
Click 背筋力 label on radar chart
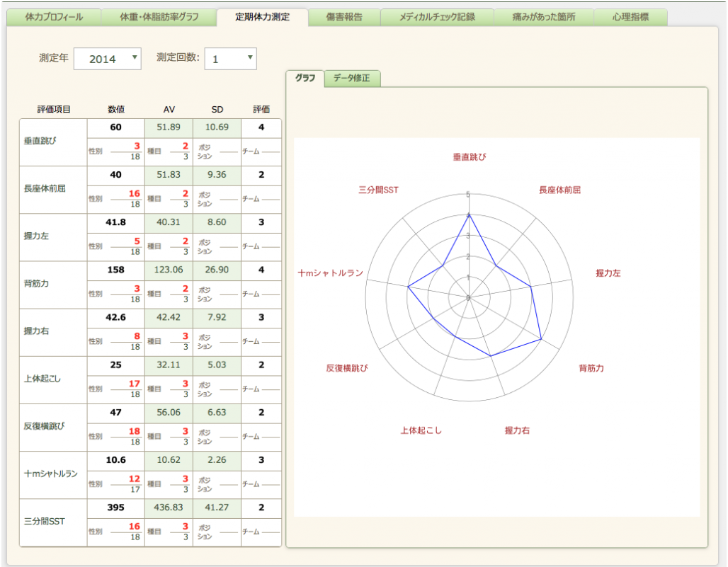(x=591, y=368)
